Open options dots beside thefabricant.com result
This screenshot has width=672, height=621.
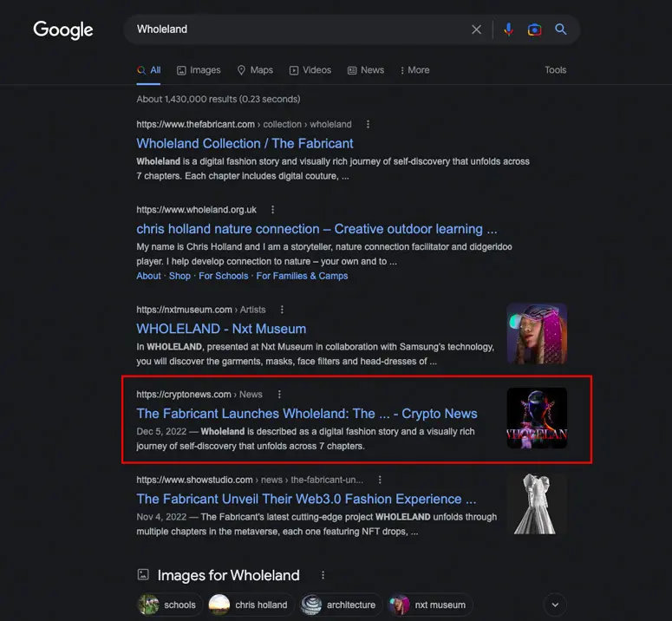coord(368,124)
